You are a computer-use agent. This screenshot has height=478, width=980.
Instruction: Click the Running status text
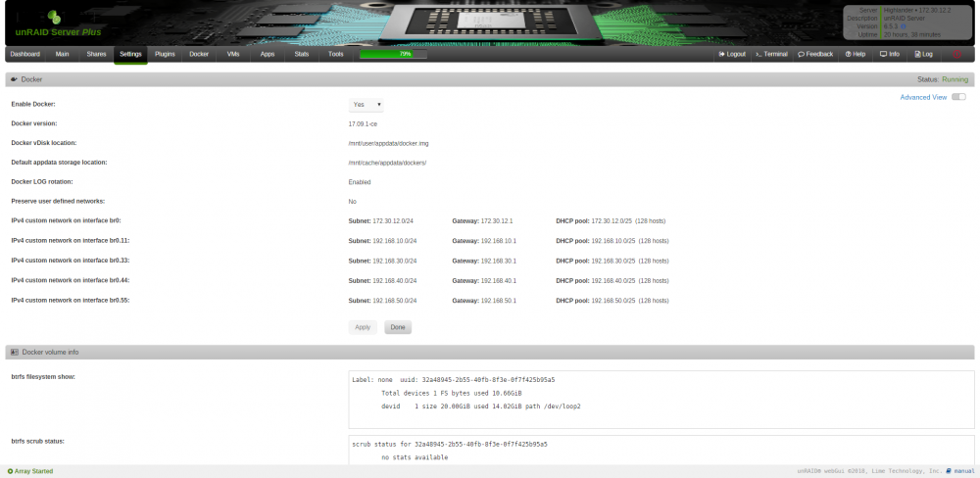tap(955, 80)
